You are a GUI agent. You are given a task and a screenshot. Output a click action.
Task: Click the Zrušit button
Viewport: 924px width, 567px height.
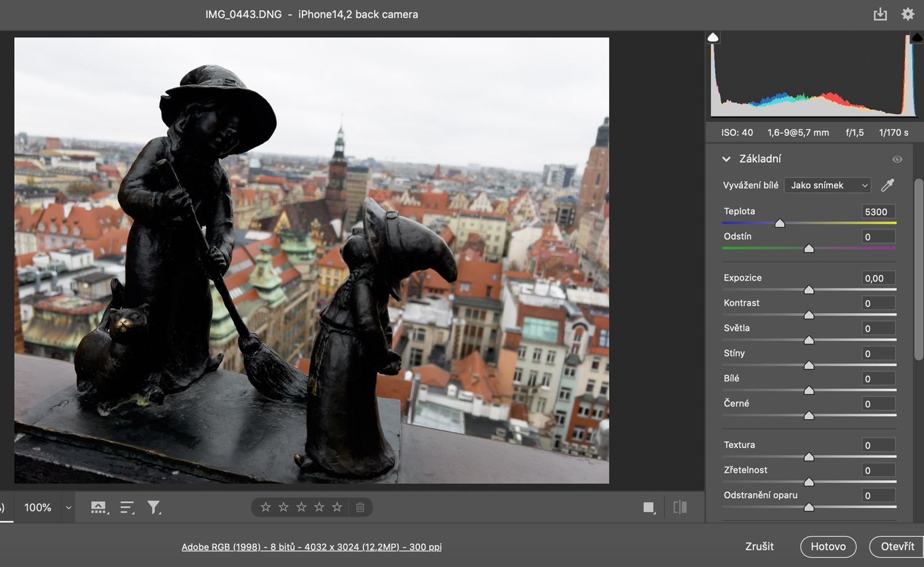pos(759,547)
